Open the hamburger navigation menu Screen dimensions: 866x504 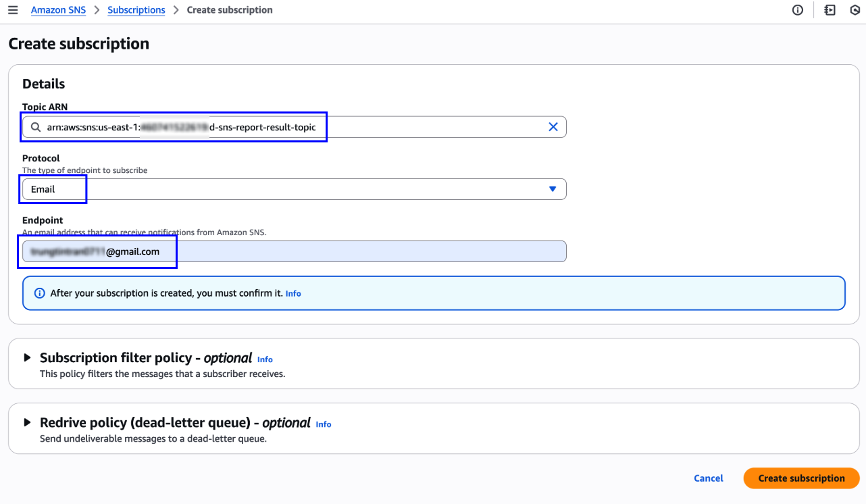(x=13, y=10)
